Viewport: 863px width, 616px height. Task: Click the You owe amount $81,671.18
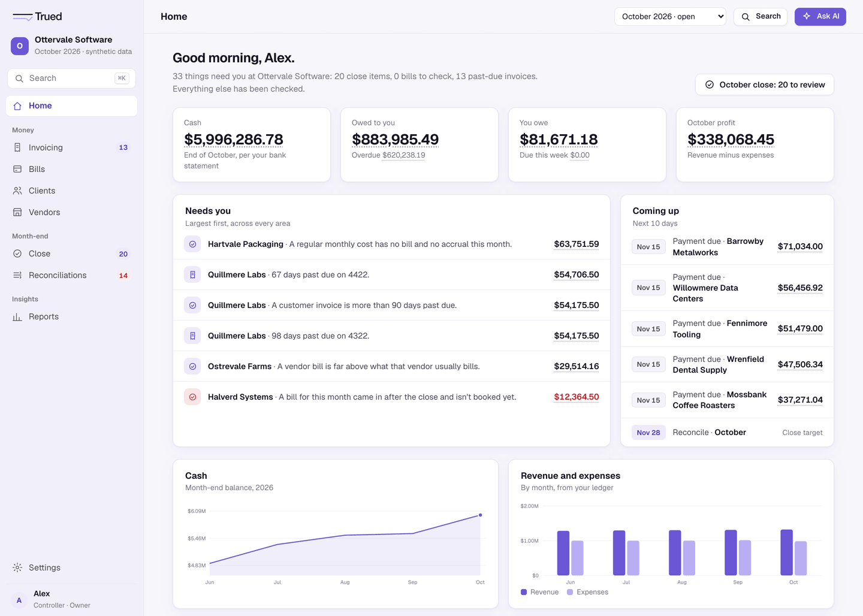(559, 140)
